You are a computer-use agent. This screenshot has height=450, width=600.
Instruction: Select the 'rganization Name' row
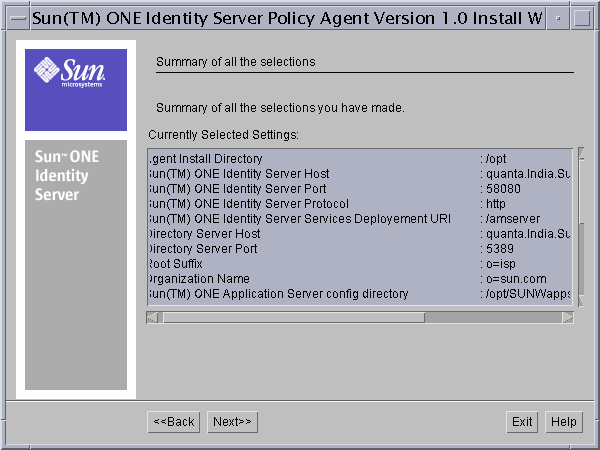click(360, 279)
